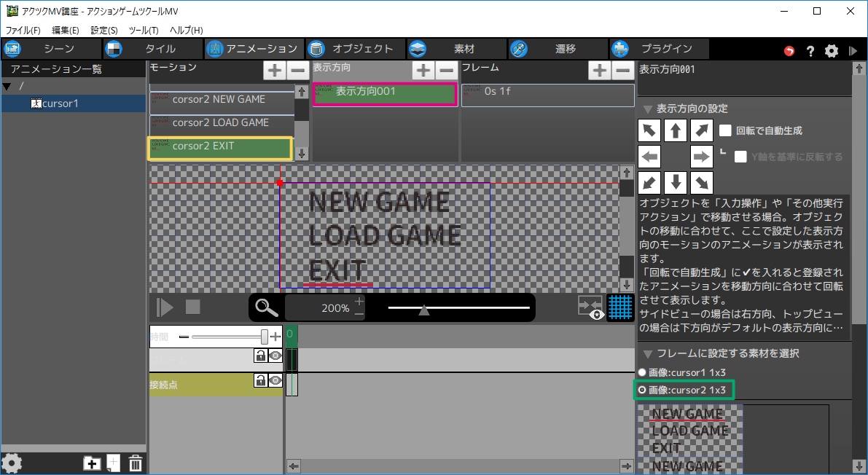Open settings gear in top right
Viewport: 868px width, 475px height.
coord(831,51)
